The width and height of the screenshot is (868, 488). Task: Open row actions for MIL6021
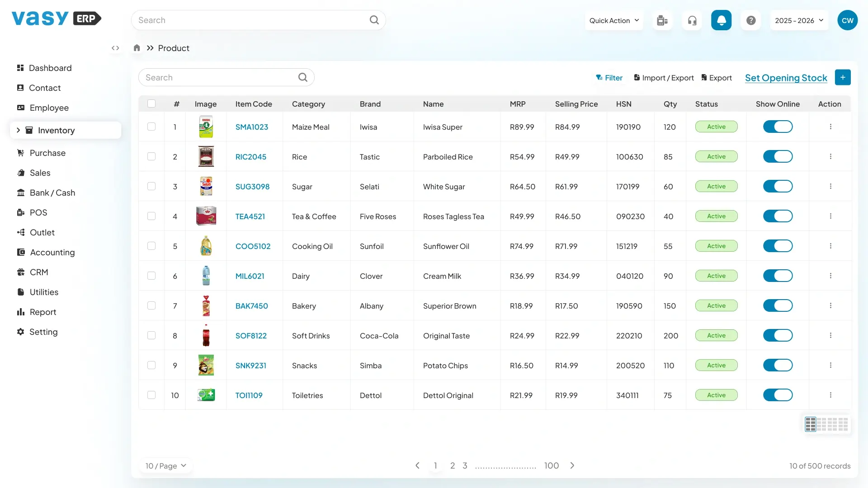click(x=830, y=276)
